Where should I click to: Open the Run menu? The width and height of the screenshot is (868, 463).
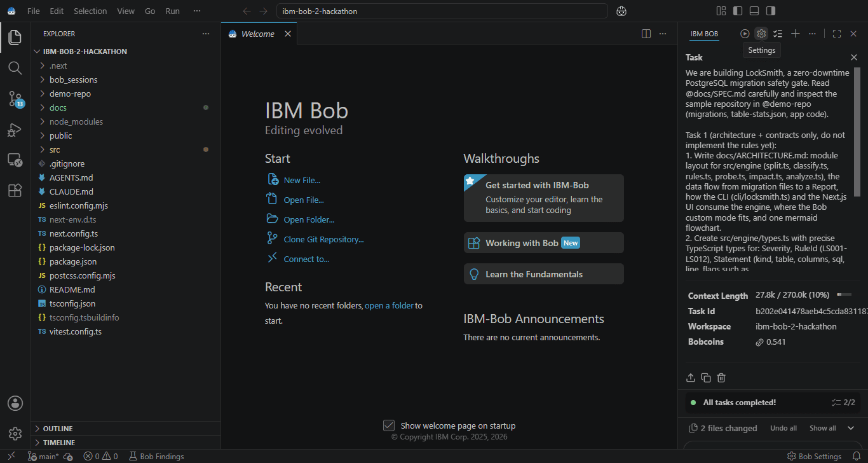172,11
